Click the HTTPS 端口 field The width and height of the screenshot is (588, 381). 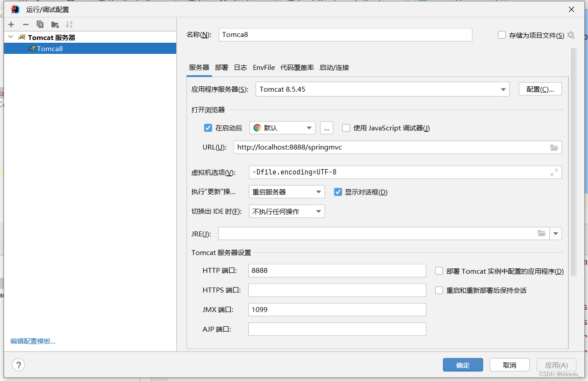click(x=337, y=290)
